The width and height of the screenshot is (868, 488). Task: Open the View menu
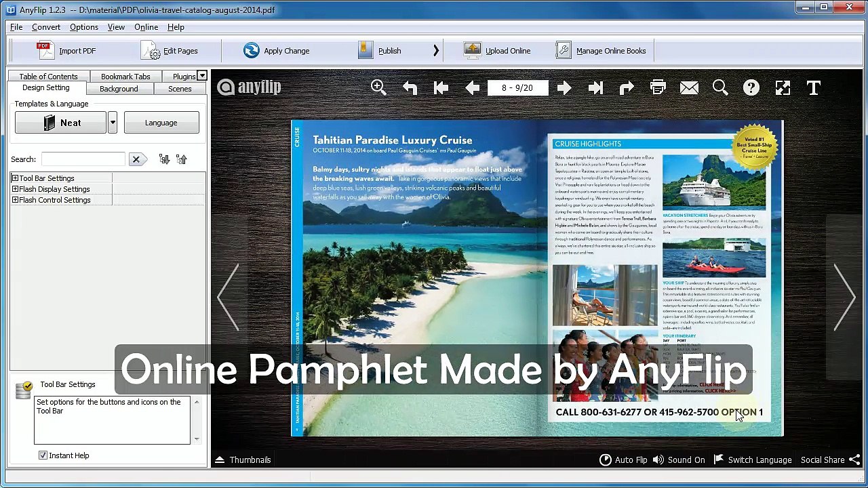[x=116, y=27]
